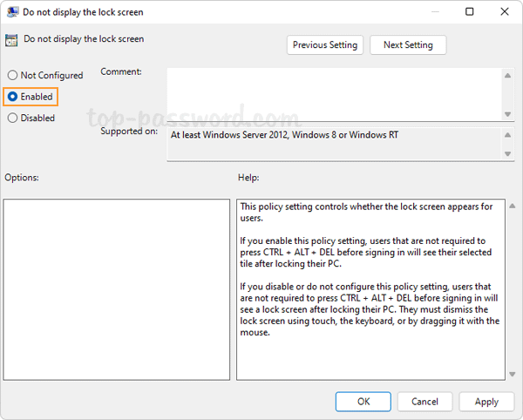Viewport: 523px width, 420px height.
Task: Go to the Previous Setting
Action: click(325, 45)
